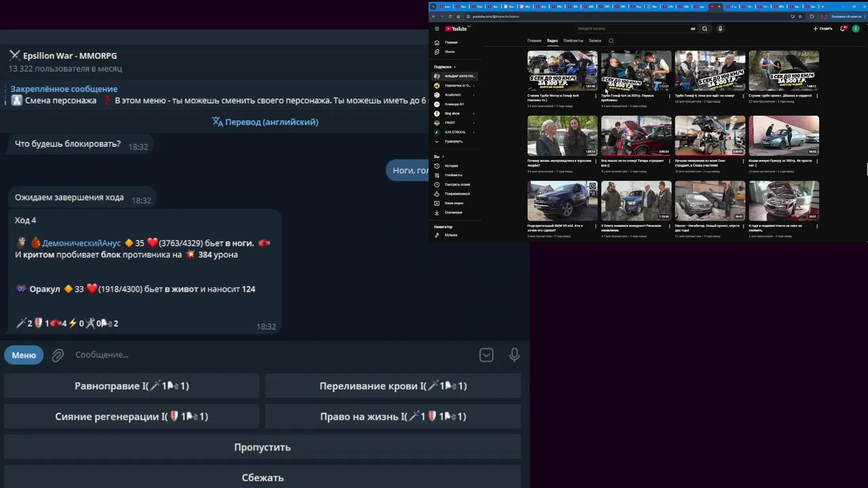
Task: Choose the Сияние регенерации I skill button
Action: coord(132,416)
